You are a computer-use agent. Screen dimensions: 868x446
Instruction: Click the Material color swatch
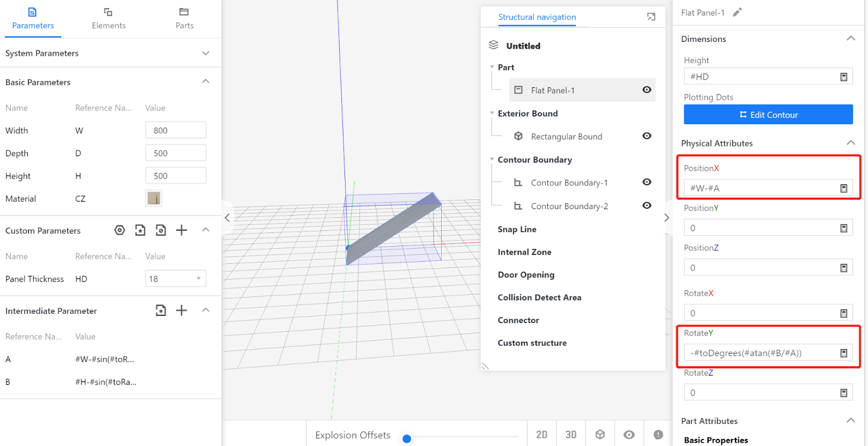[x=154, y=198]
